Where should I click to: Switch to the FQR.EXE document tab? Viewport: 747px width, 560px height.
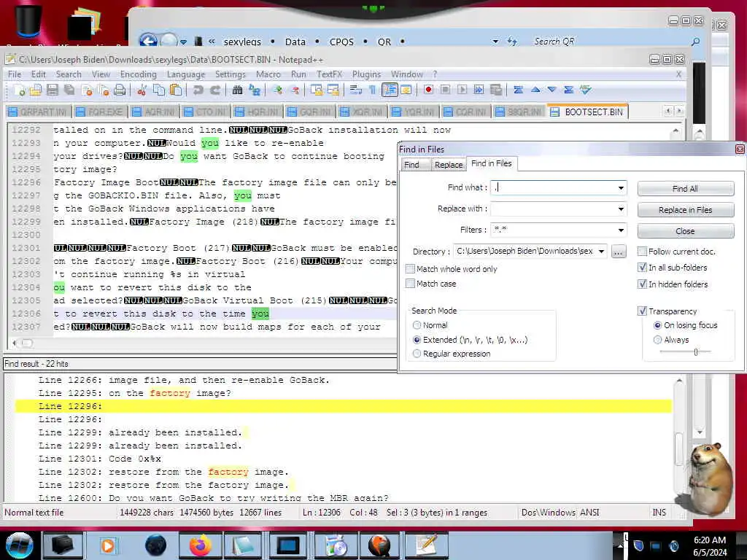[x=99, y=112]
